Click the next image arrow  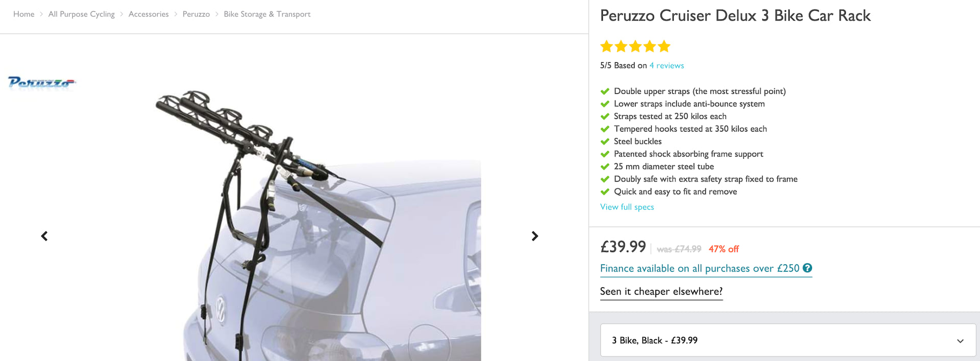pyautogui.click(x=534, y=236)
